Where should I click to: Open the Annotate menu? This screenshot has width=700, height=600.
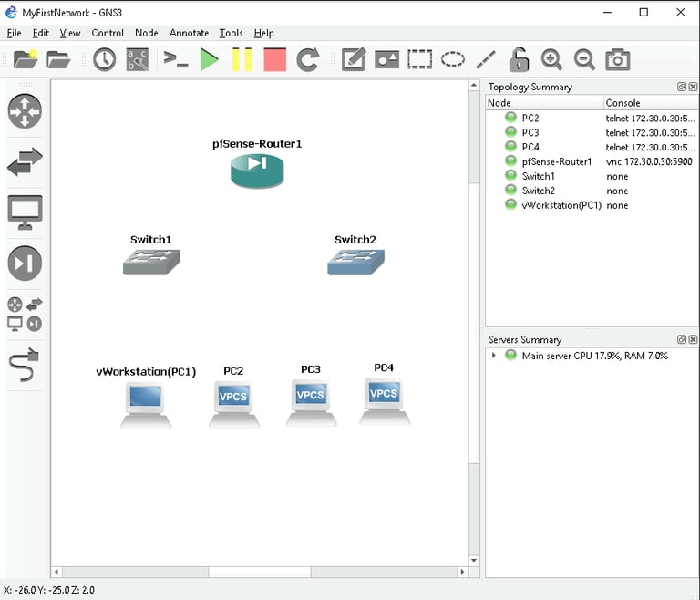point(189,33)
